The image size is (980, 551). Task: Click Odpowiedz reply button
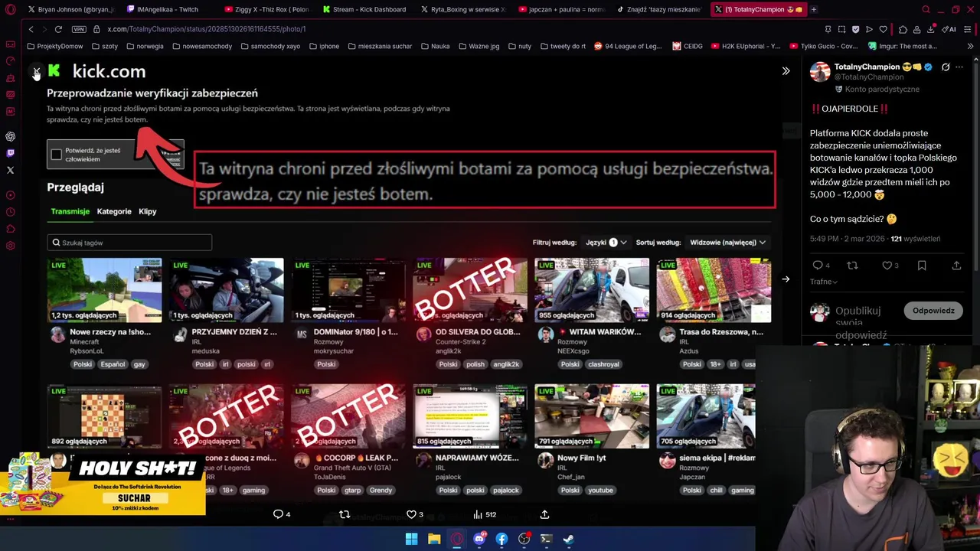tap(933, 311)
